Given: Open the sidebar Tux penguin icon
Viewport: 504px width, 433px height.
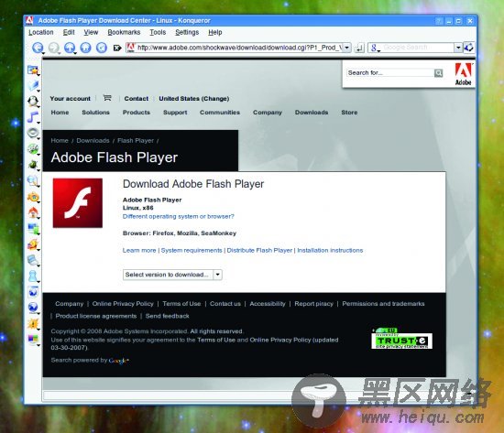Looking at the screenshot, I should point(33,102).
